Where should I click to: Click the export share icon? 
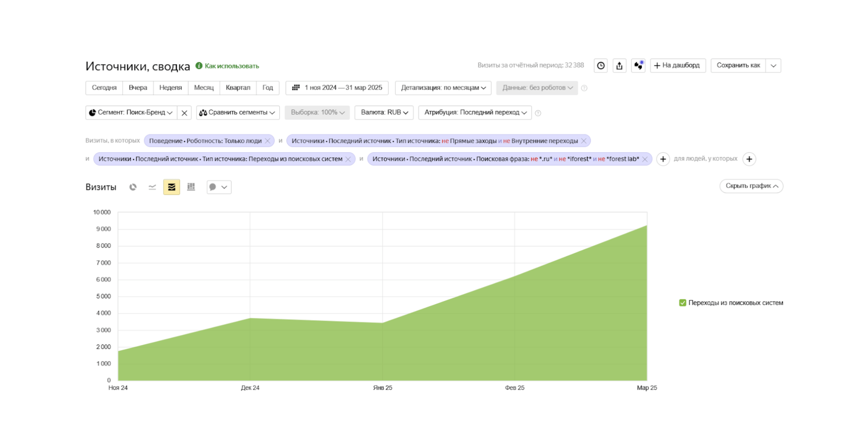click(x=619, y=66)
